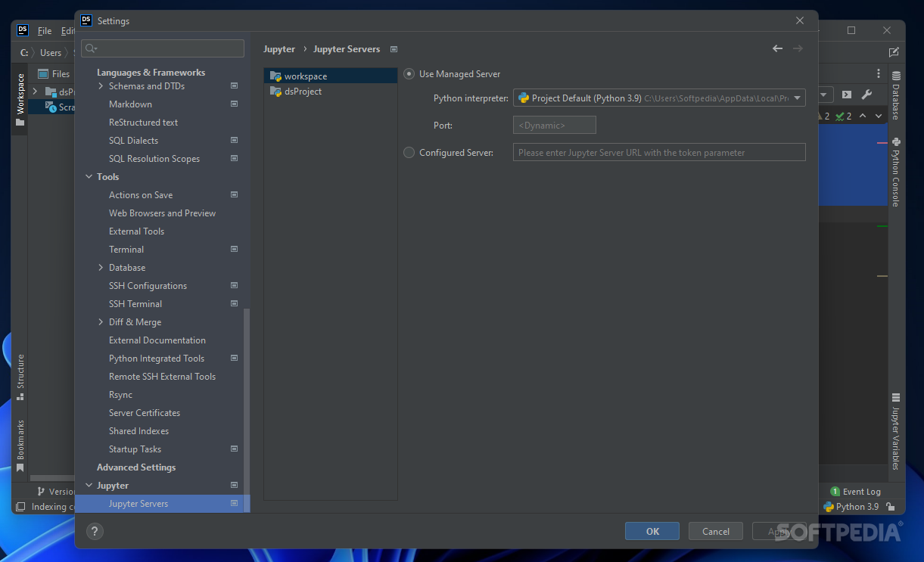The height and width of the screenshot is (562, 924).
Task: Select Jupyter Servers in settings tree
Action: click(x=138, y=504)
